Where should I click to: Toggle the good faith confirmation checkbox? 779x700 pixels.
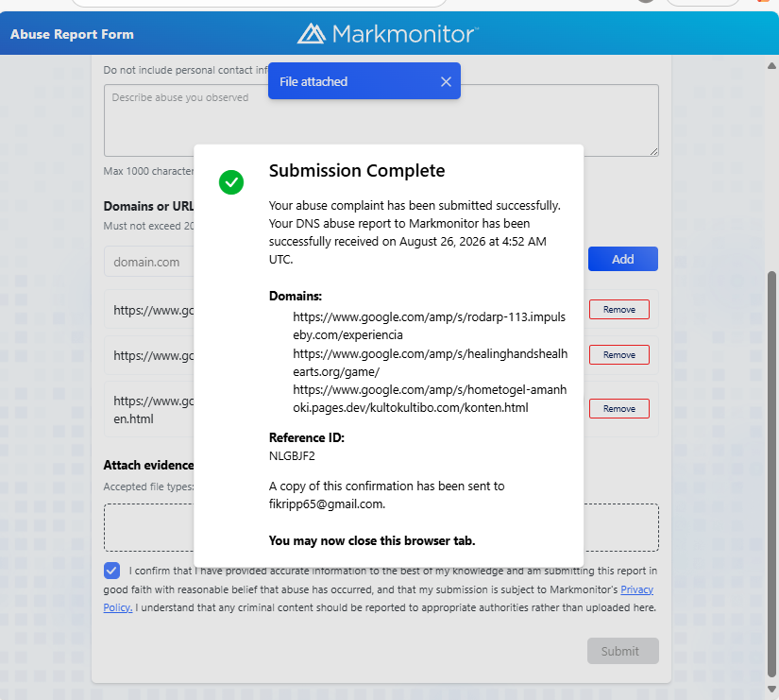point(111,571)
